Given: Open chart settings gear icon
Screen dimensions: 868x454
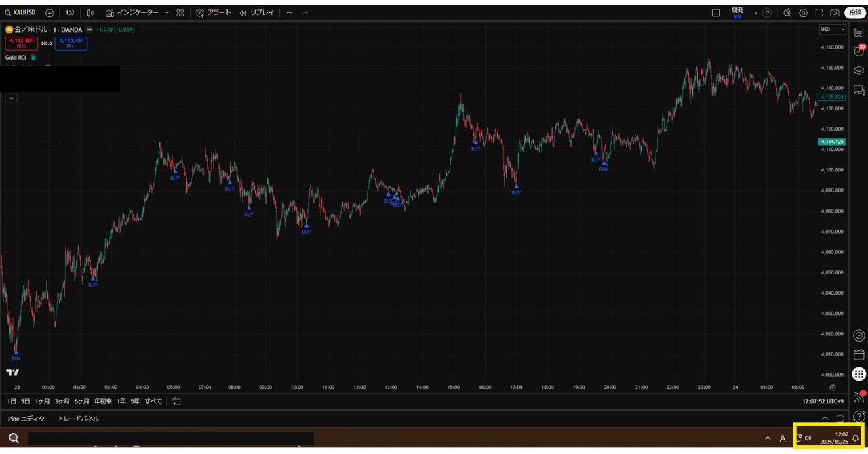Looking at the screenshot, I should (x=803, y=13).
